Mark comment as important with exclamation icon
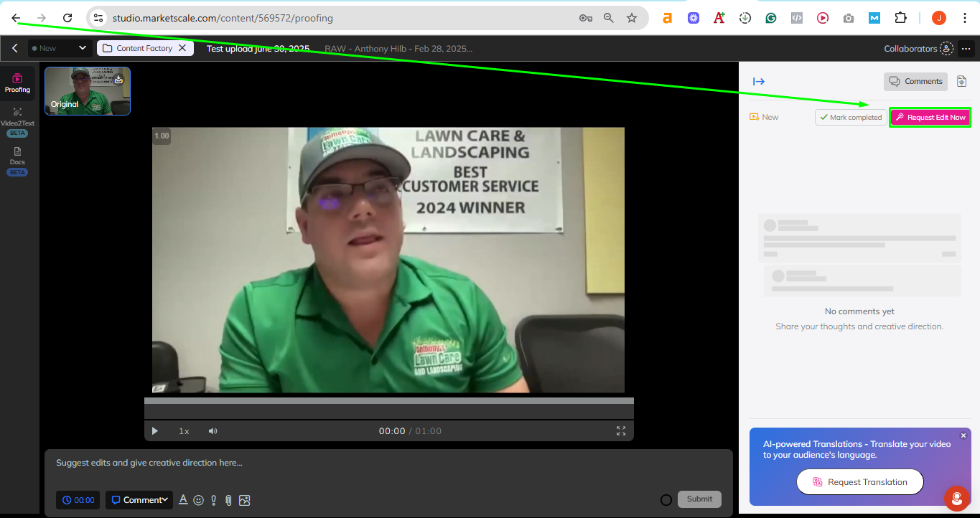980x518 pixels. click(x=214, y=500)
